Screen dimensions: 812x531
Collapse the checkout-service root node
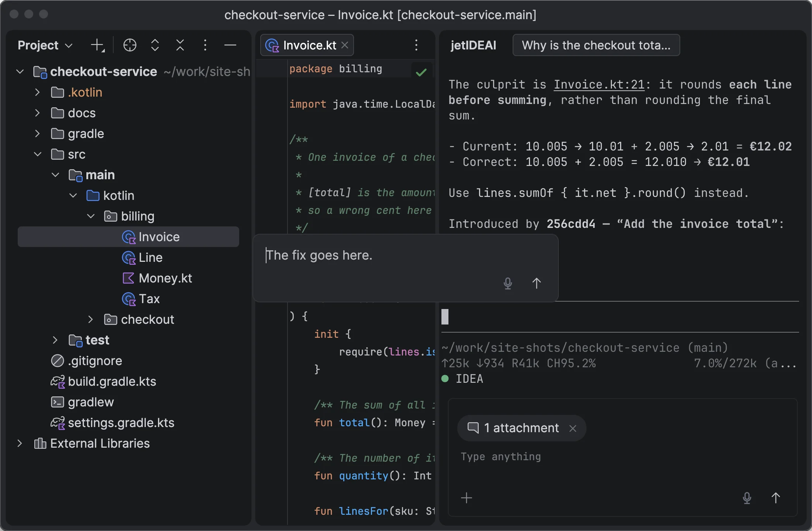[20, 72]
